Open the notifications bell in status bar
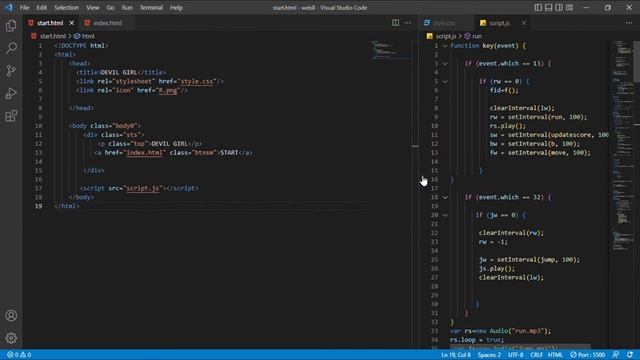The image size is (640, 360). click(630, 355)
